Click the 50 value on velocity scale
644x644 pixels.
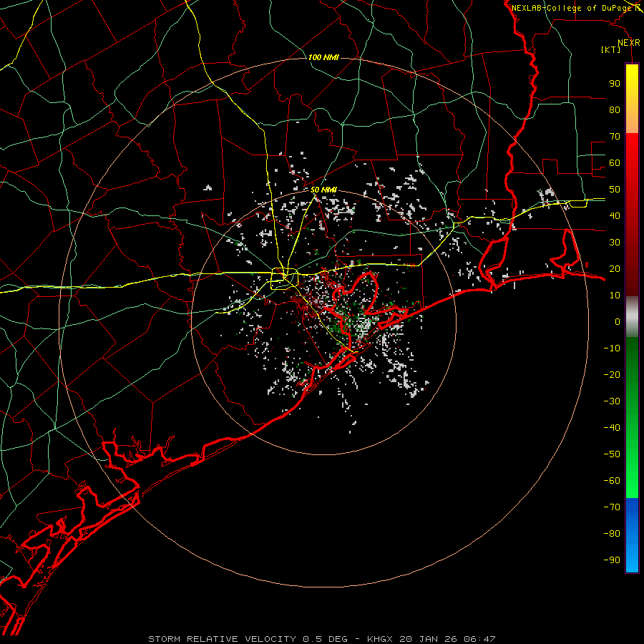click(615, 190)
